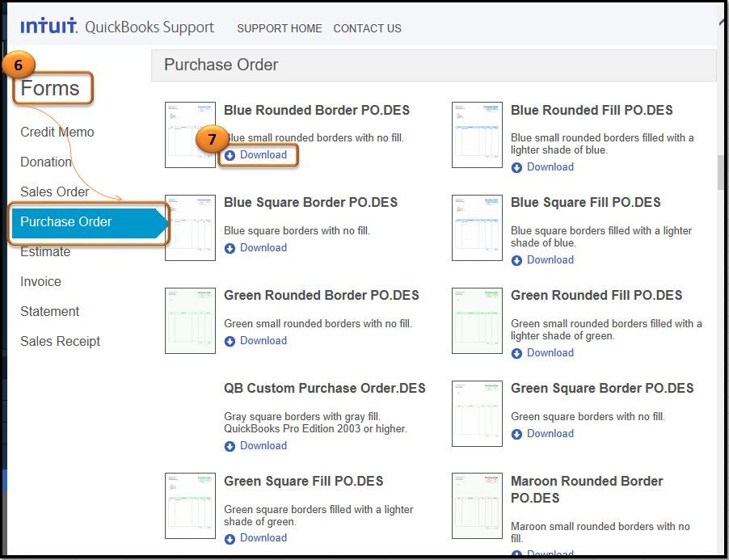Screen dimensions: 729x560
Task: Download Blue Rounded Border PO.DES template
Action: (x=263, y=155)
